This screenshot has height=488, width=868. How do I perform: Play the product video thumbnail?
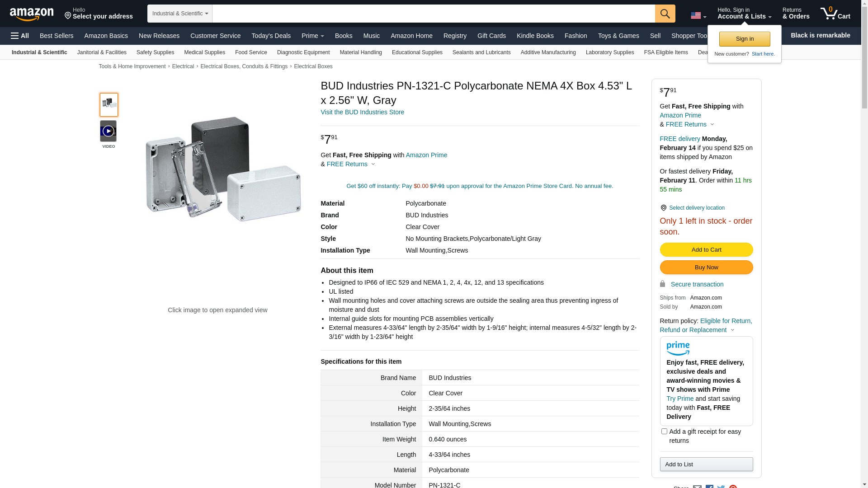(108, 131)
